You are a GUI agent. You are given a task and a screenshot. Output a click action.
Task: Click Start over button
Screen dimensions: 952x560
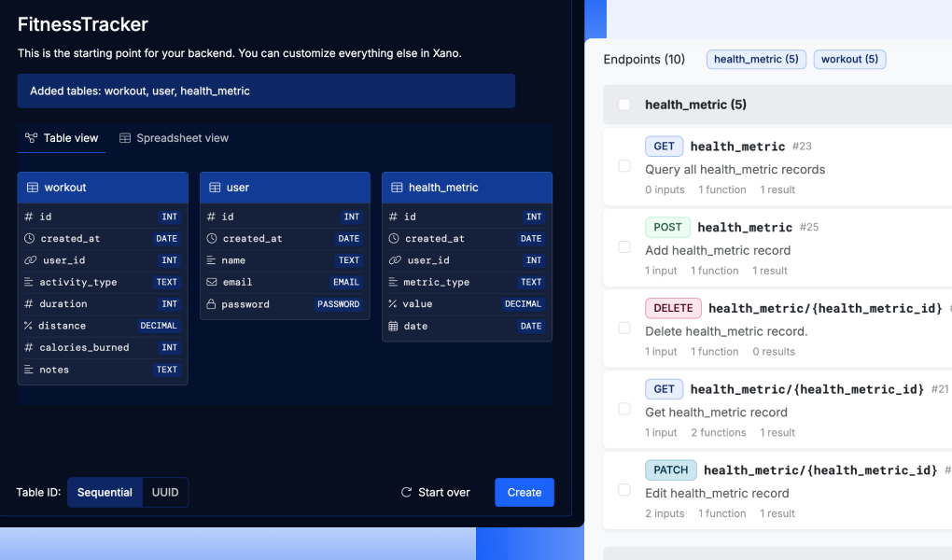[435, 492]
